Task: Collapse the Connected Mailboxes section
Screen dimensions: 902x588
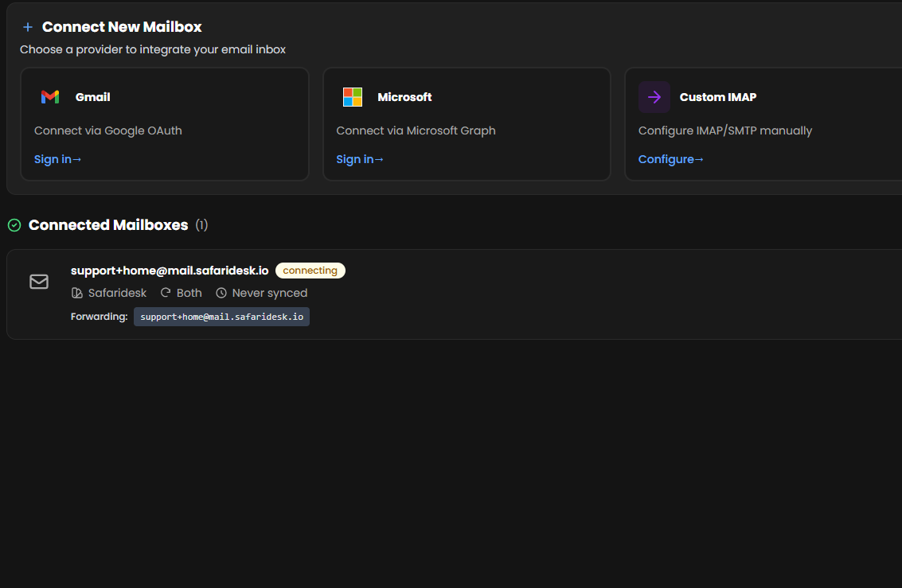Action: 108,225
